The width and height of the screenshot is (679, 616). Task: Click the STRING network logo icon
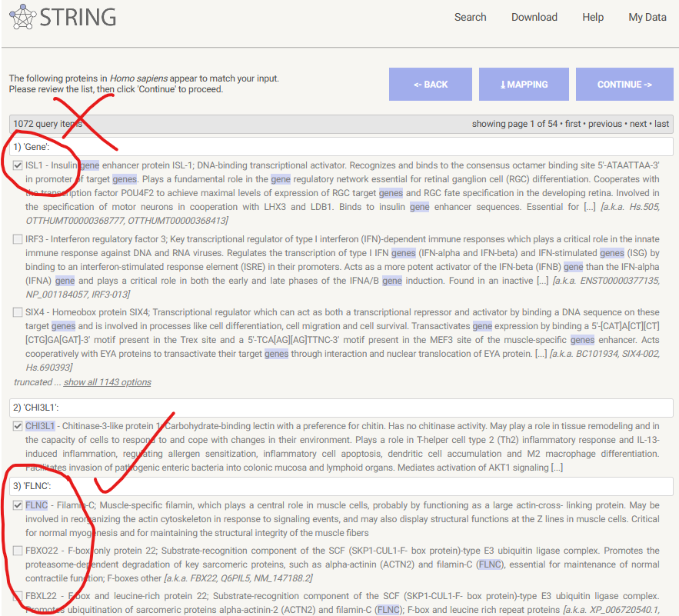point(22,17)
